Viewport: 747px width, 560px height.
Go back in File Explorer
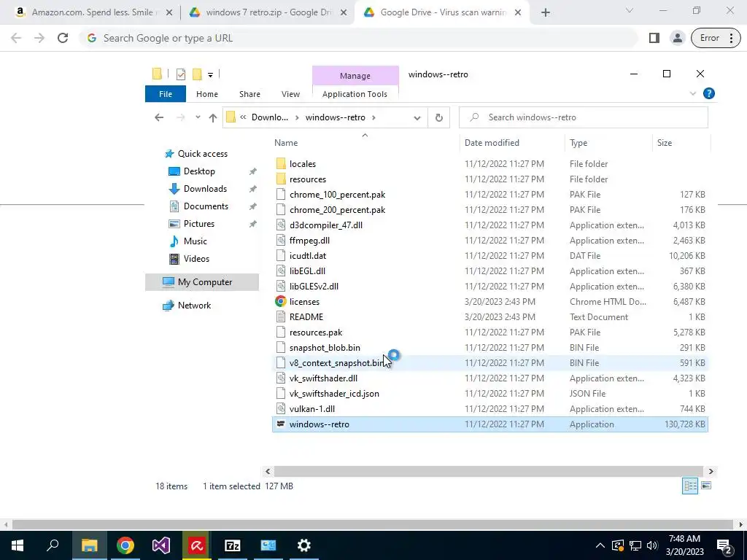159,117
